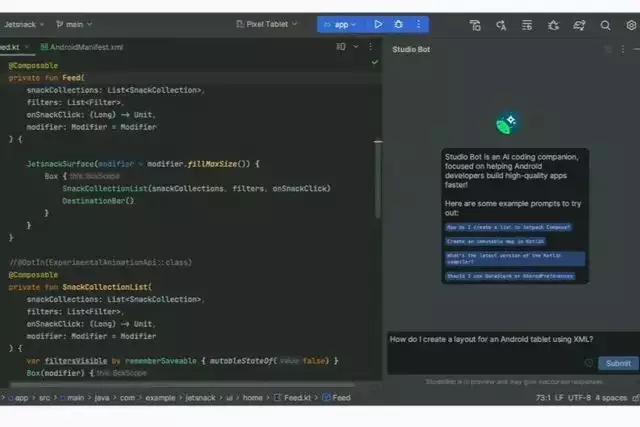The width and height of the screenshot is (640, 427).
Task: Click the jetsnack breadcrumb
Action: click(x=200, y=398)
